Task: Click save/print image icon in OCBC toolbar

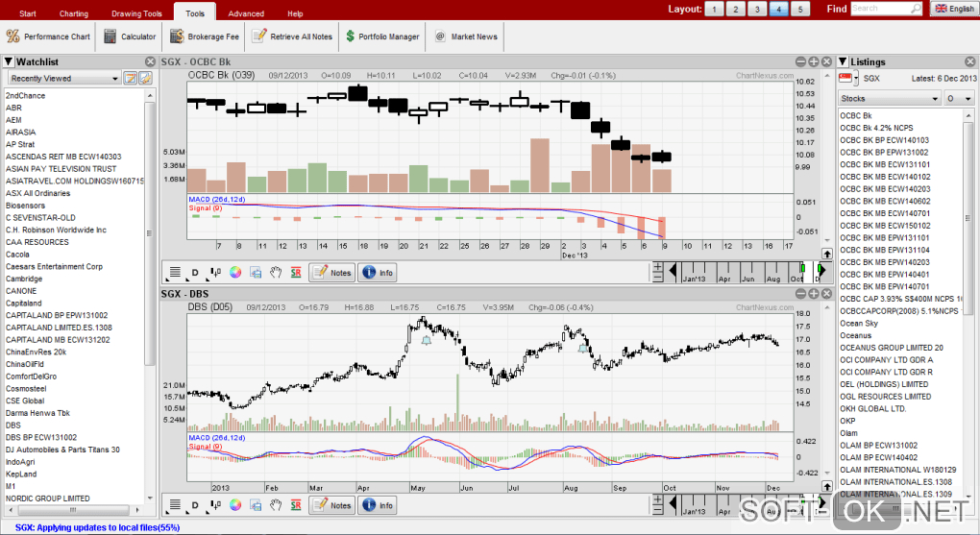Action: pyautogui.click(x=256, y=273)
